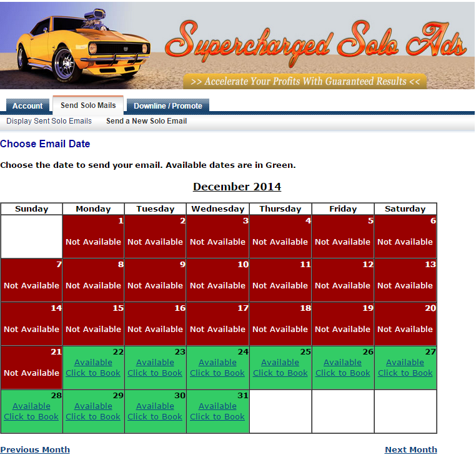The width and height of the screenshot is (476, 460).
Task: Click to Book December 27
Action: pos(405,373)
